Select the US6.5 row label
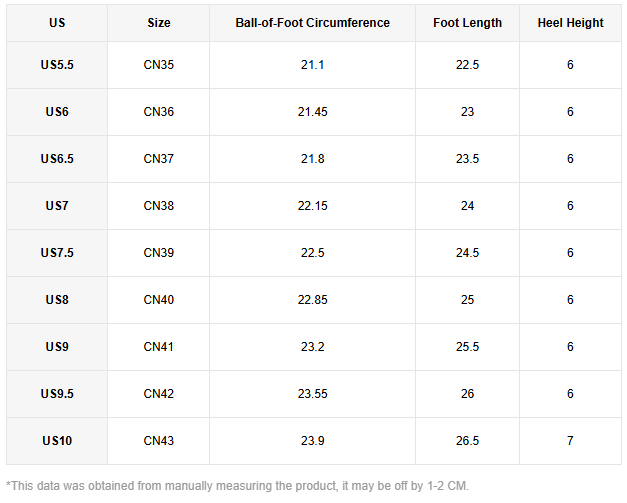The height and width of the screenshot is (503, 627). [x=57, y=159]
